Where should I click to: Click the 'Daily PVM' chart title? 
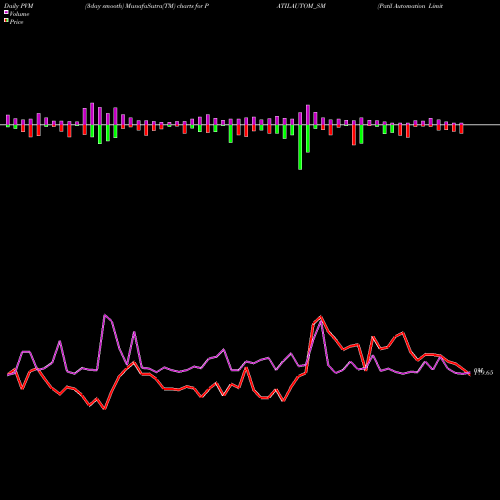click(19, 6)
